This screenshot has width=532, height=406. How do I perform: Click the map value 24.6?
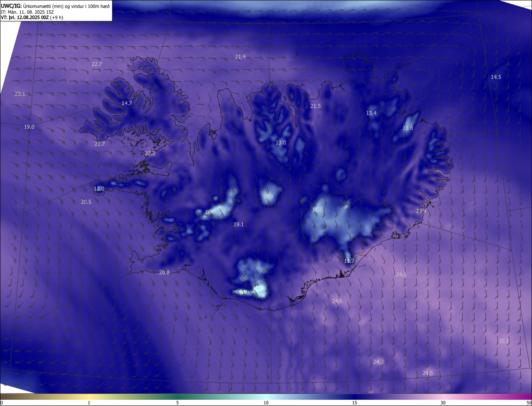(337, 301)
